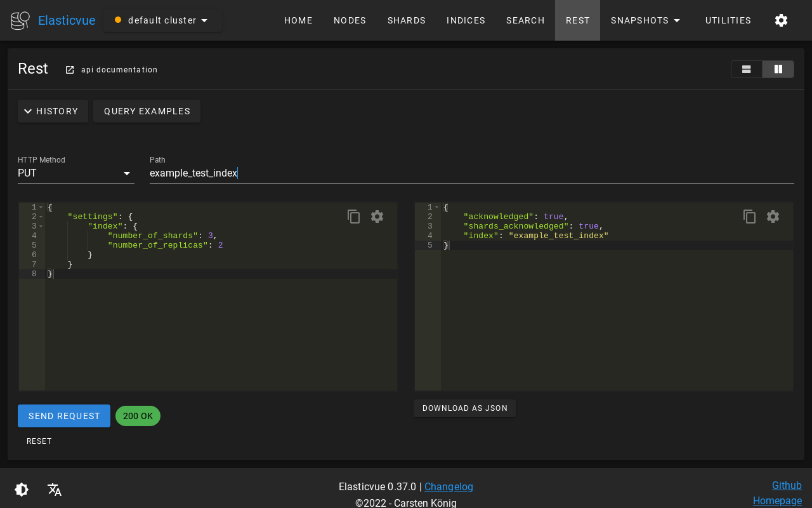812x508 pixels.
Task: Open response editor settings gear
Action: coord(773,217)
